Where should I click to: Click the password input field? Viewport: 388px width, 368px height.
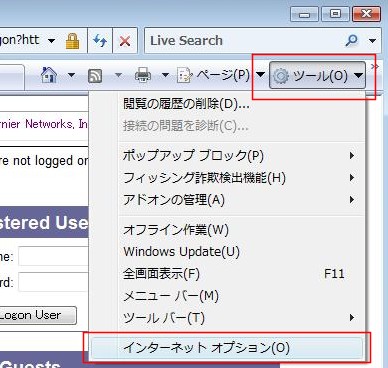pos(53,282)
